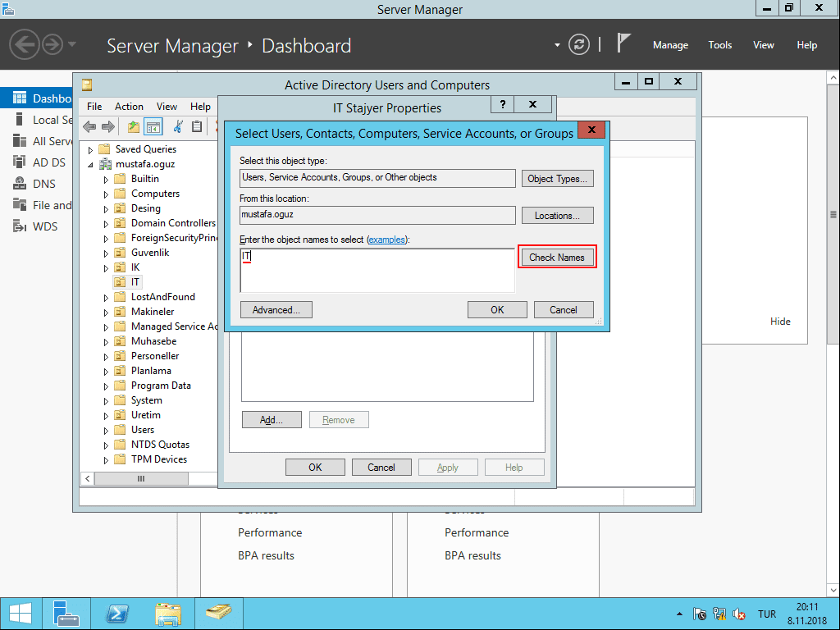Open Tools menu in Server Manager
Image resolution: width=840 pixels, height=630 pixels.
[x=719, y=45]
